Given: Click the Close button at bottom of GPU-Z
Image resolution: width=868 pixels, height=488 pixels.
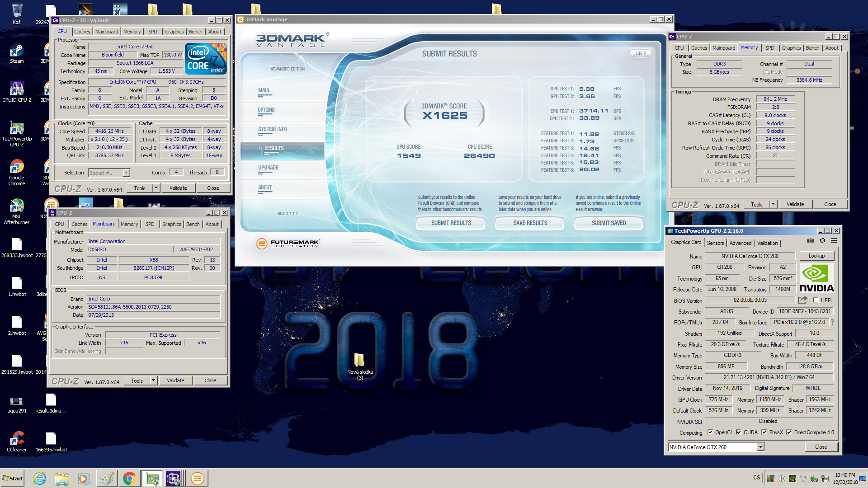Looking at the screenshot, I should coord(821,447).
